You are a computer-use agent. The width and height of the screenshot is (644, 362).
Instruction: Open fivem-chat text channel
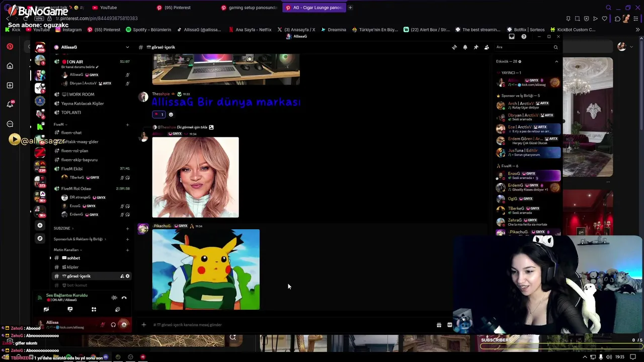click(92, 133)
